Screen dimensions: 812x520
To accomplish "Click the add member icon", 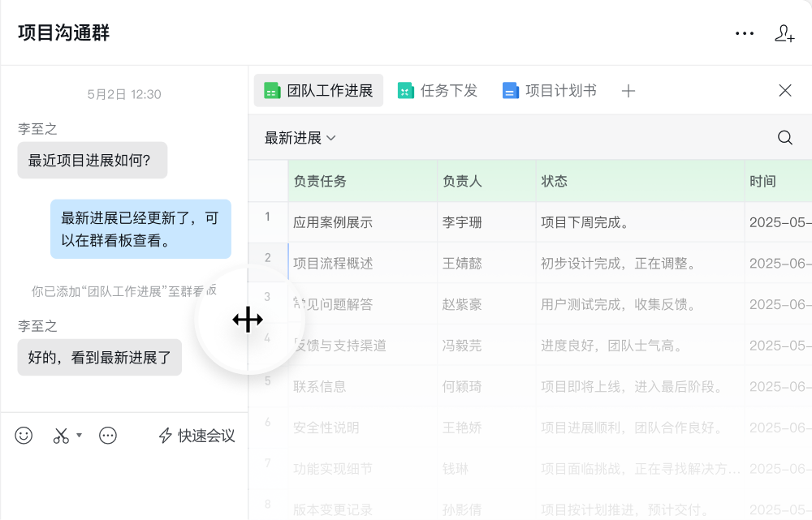I will pyautogui.click(x=784, y=33).
